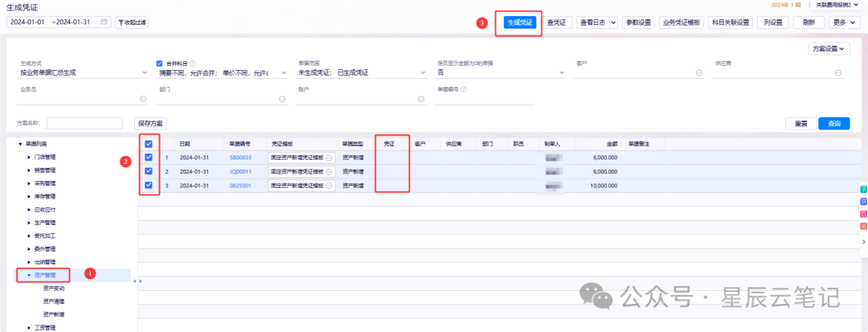Click the 保存方案 button

pos(151,123)
